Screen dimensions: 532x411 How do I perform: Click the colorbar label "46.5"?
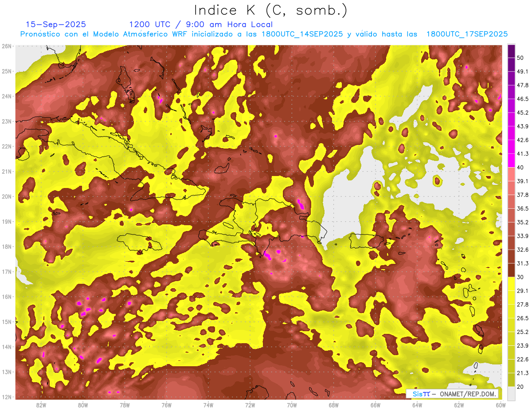tap(522, 99)
